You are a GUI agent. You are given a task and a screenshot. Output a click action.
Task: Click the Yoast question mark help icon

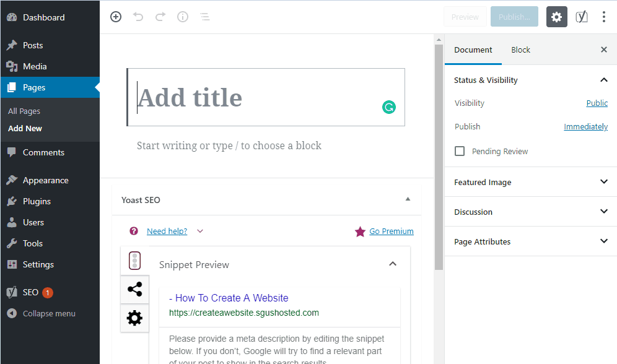pos(134,231)
